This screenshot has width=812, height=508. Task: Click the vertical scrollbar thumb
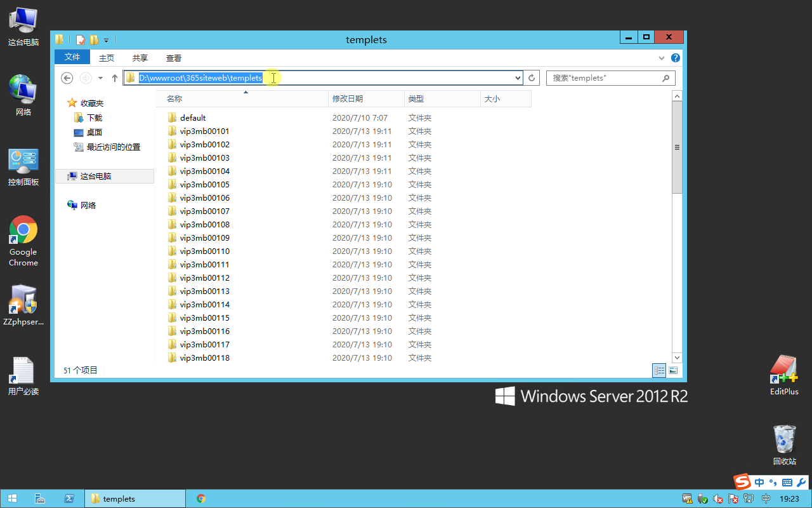pos(677,147)
